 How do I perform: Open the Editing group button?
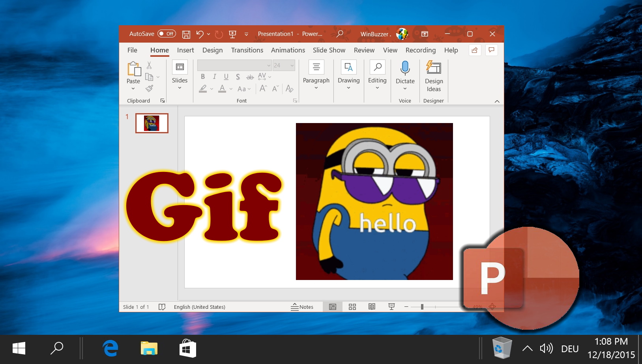pyautogui.click(x=377, y=76)
